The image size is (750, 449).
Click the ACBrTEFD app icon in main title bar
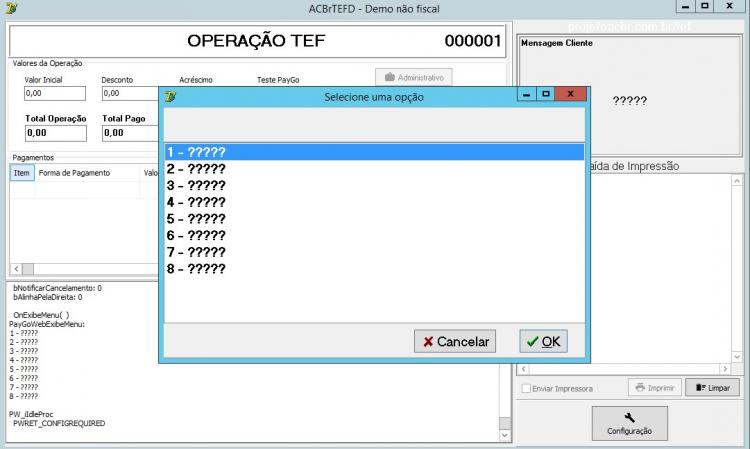point(11,8)
